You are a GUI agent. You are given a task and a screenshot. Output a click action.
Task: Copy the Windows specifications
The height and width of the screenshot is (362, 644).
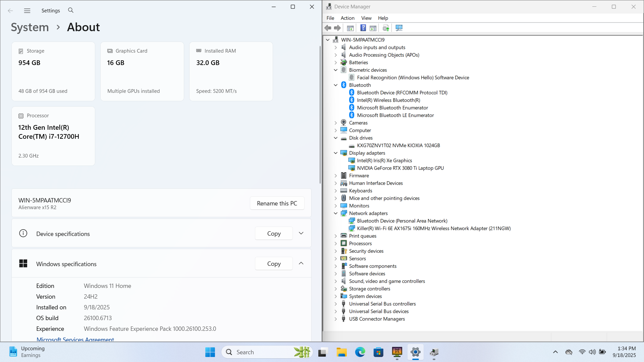274,264
